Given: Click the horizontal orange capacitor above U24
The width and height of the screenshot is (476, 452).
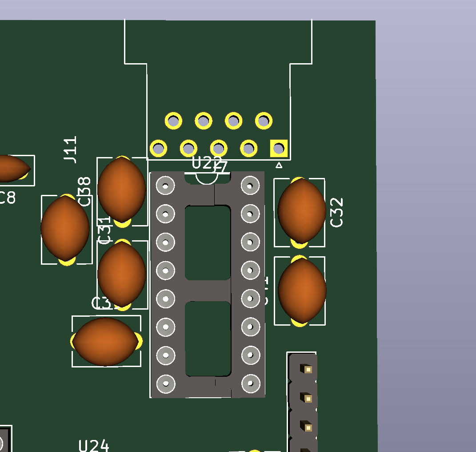Looking at the screenshot, I should [106, 342].
